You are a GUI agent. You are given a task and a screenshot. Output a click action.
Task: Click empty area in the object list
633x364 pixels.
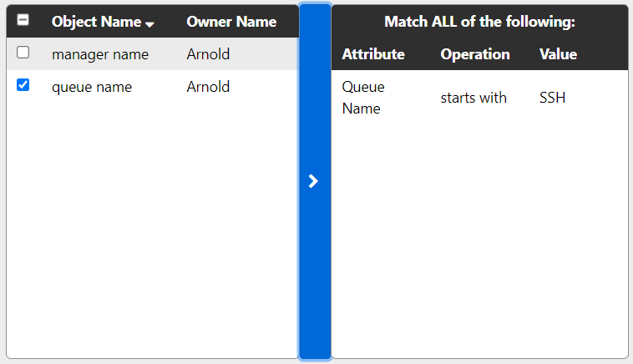click(x=150, y=234)
